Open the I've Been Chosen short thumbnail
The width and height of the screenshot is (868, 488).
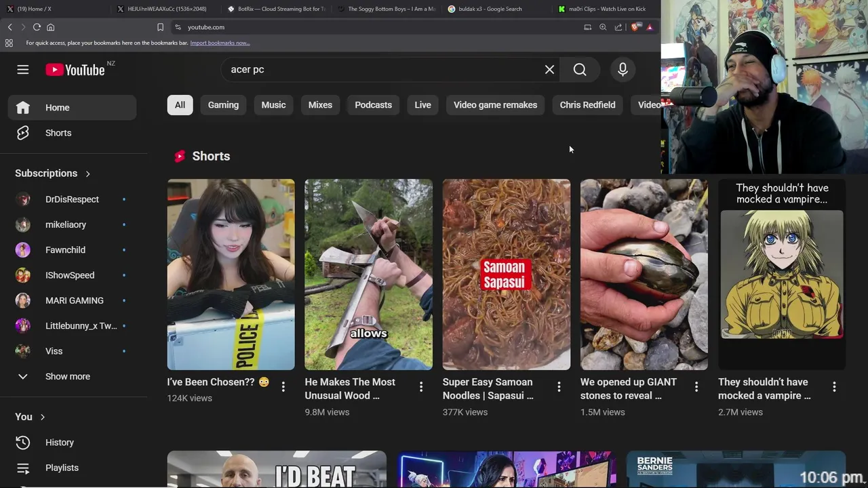(231, 274)
